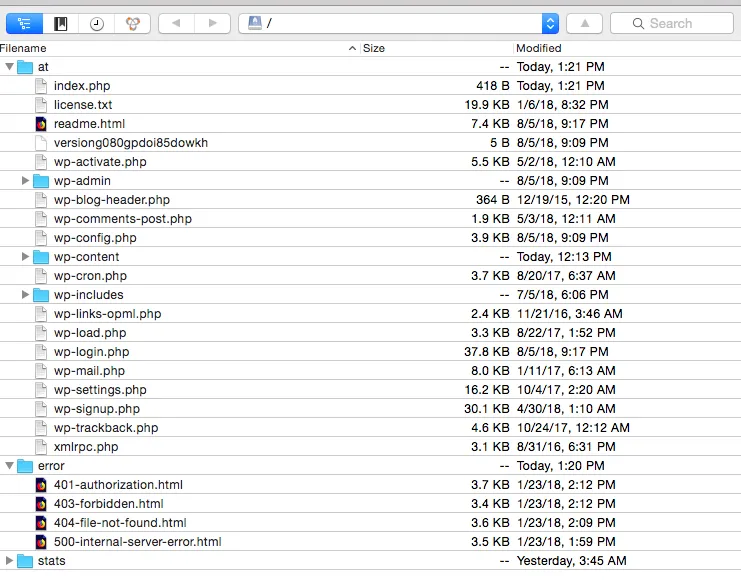Screen dimensions: 741x587
Task: Select the wp-settings.php file name
Action: pyautogui.click(x=100, y=389)
